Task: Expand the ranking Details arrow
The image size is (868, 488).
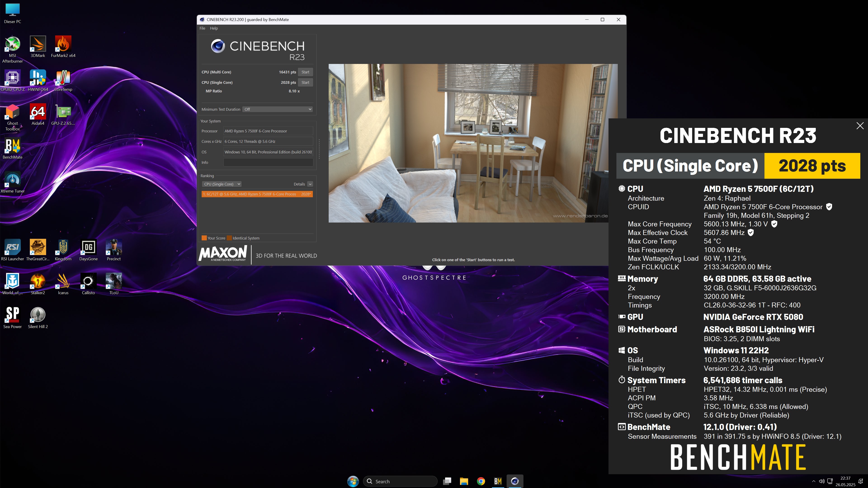Action: (x=310, y=184)
